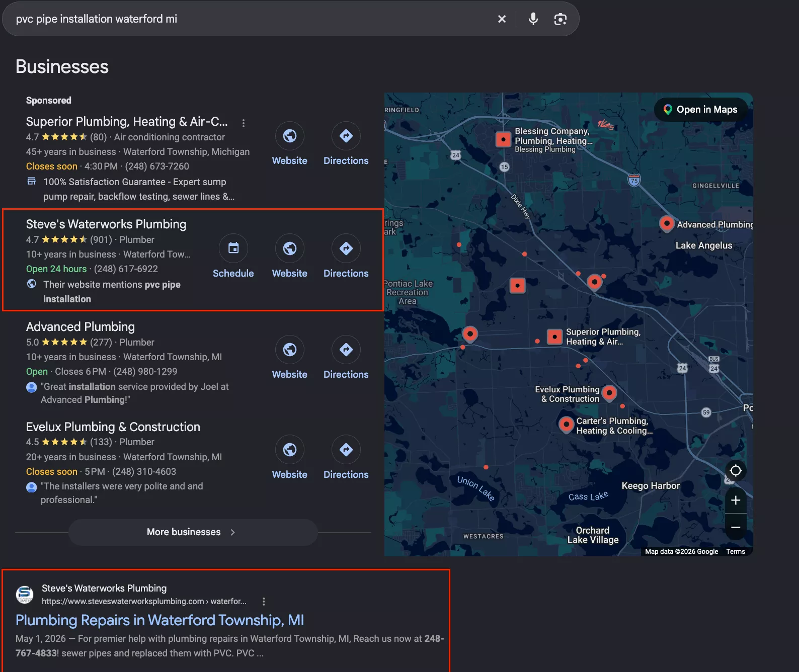This screenshot has height=672, width=799.
Task: Click the steveswaterworksplumbing.com URL breadcrumb
Action: point(144,602)
